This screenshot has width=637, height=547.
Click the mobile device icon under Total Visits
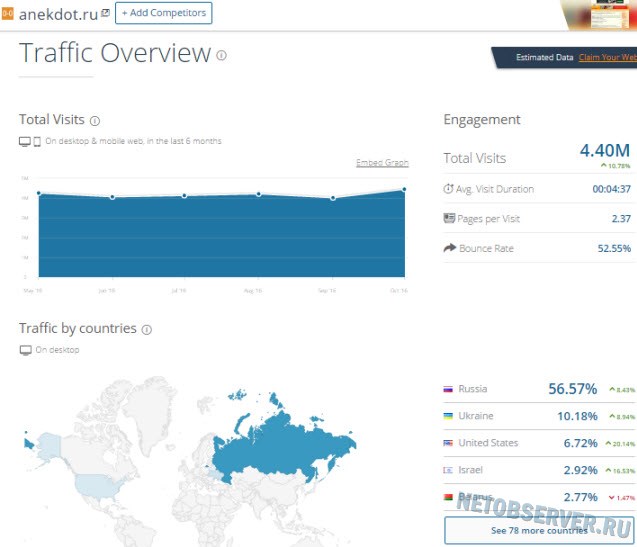click(37, 141)
